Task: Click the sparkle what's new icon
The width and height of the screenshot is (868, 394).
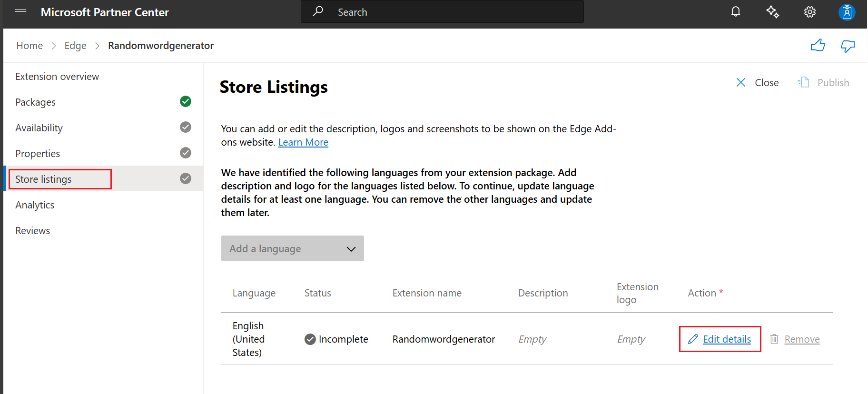Action: (x=772, y=12)
